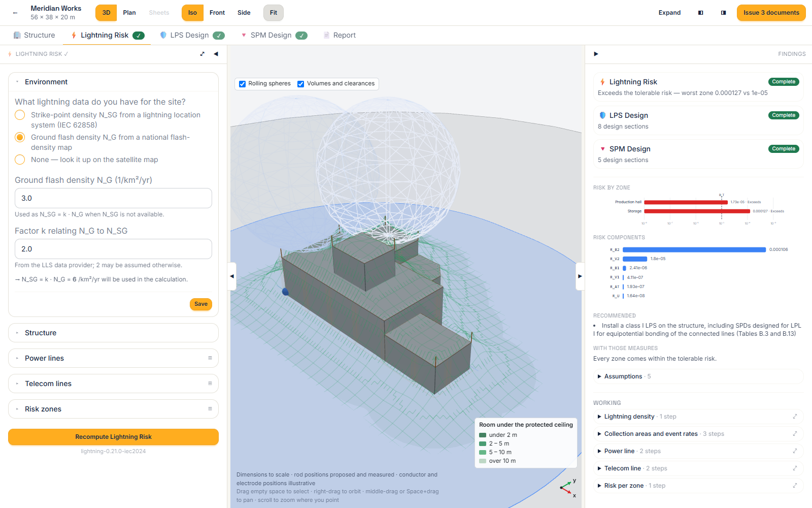Open Telecom line working in full view
Viewport: 812px width, 508px height.
click(x=795, y=468)
